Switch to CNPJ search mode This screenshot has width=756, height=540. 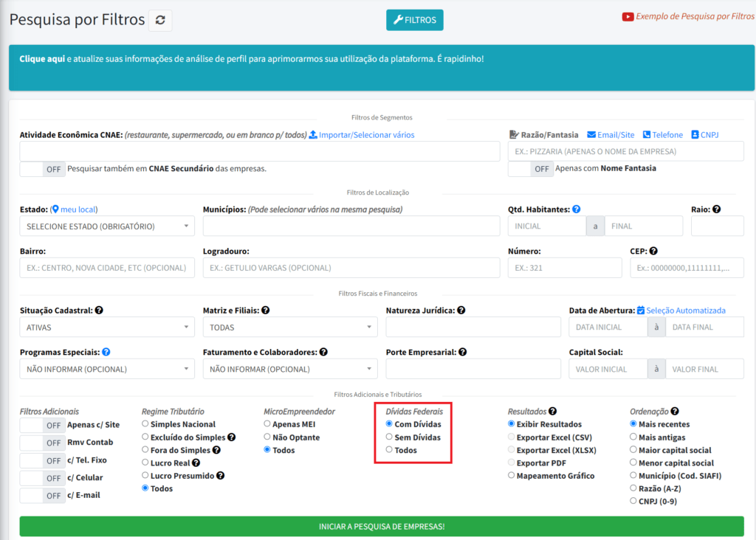(x=704, y=135)
